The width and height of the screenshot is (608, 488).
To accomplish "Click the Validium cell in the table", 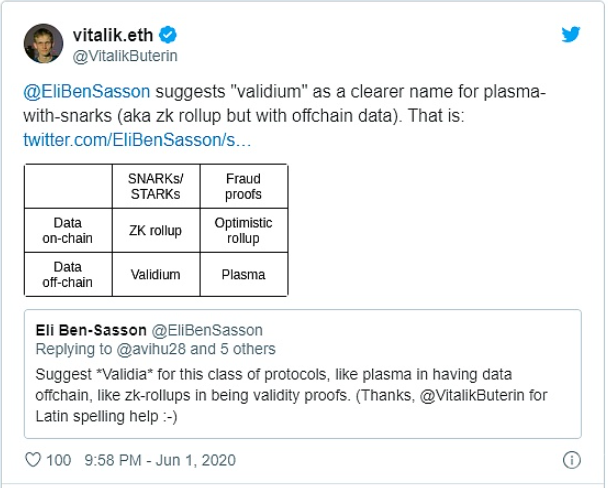I will [156, 274].
